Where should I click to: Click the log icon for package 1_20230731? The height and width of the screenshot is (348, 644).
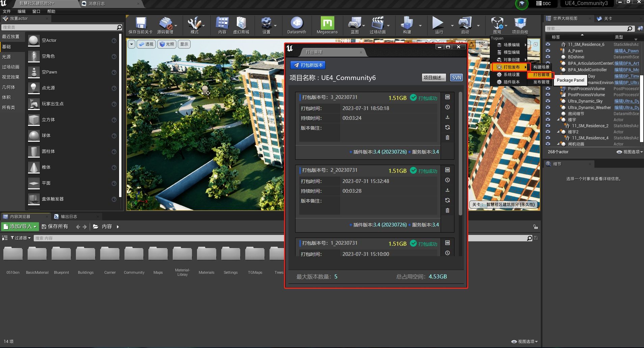(x=447, y=243)
